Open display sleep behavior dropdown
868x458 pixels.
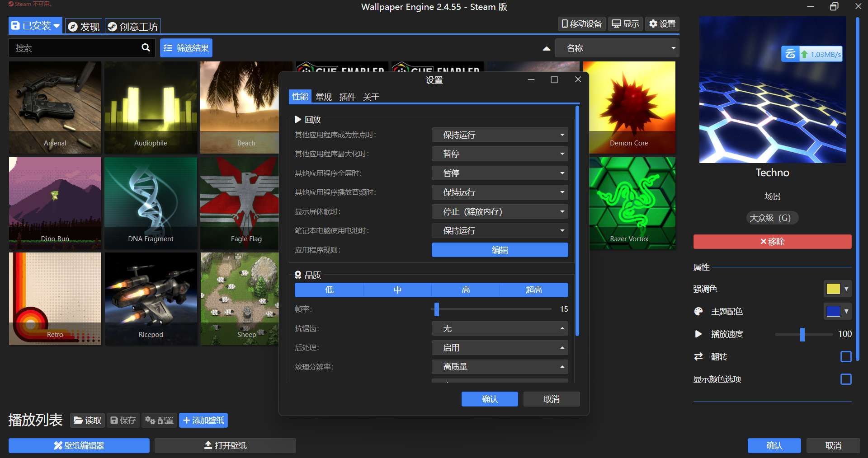coord(500,211)
